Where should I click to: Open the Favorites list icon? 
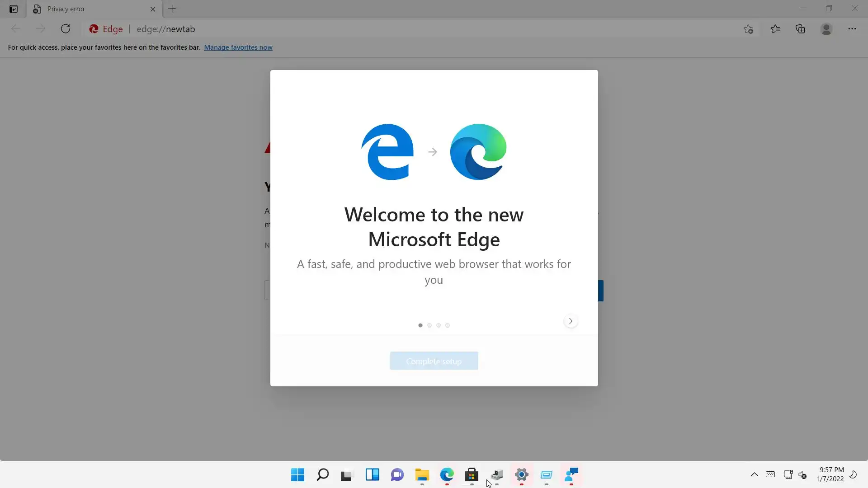[775, 29]
